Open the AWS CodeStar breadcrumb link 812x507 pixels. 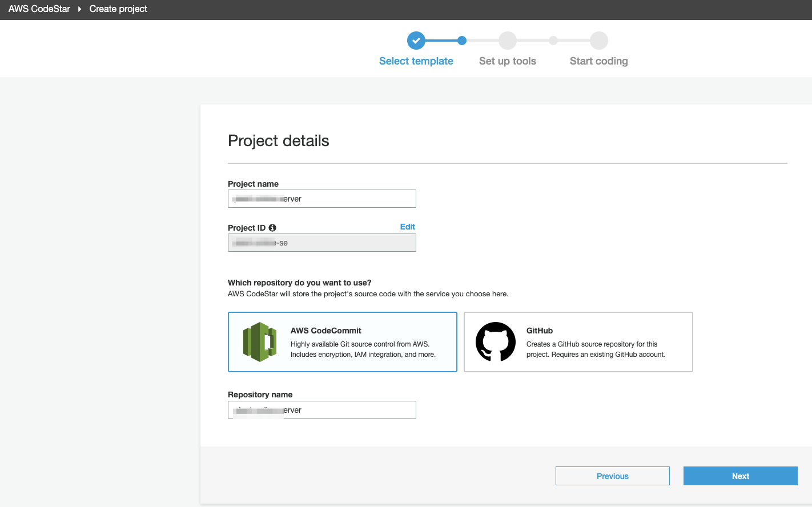point(39,9)
